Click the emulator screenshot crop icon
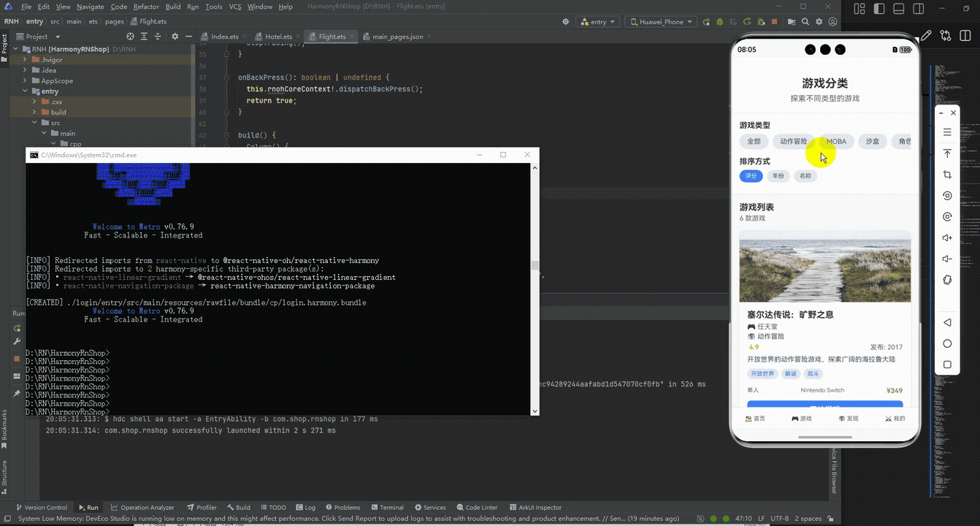The height and width of the screenshot is (526, 980). coord(947,175)
